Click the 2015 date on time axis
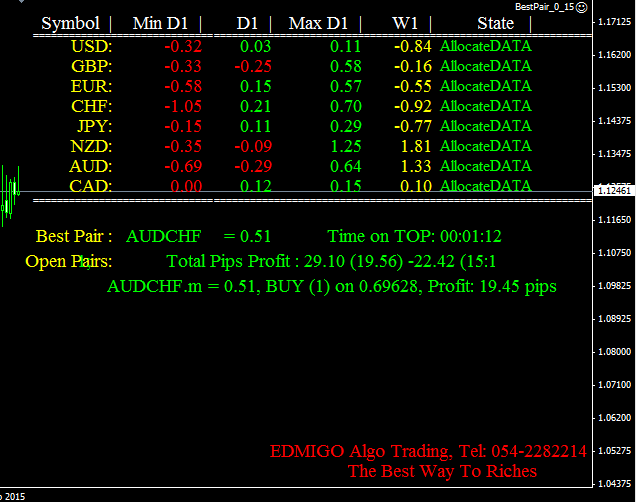 13,497
